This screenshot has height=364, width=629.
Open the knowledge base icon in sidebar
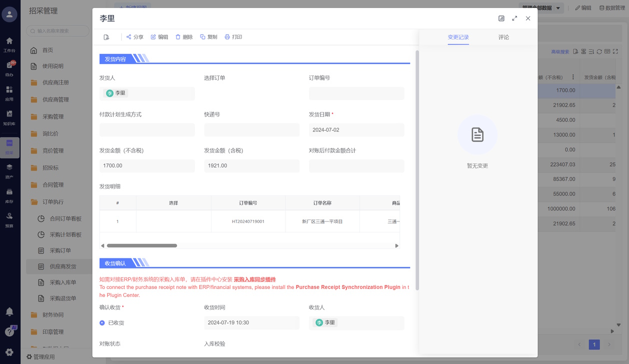(9, 116)
